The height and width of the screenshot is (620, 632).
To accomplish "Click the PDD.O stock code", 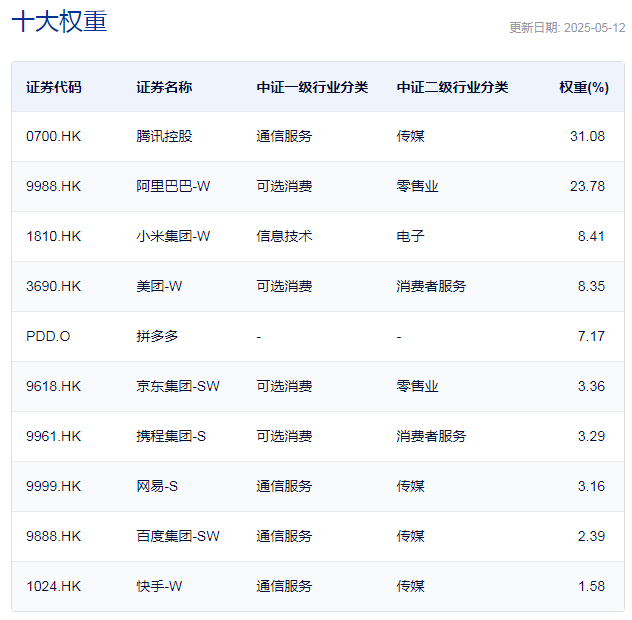I will [x=48, y=336].
